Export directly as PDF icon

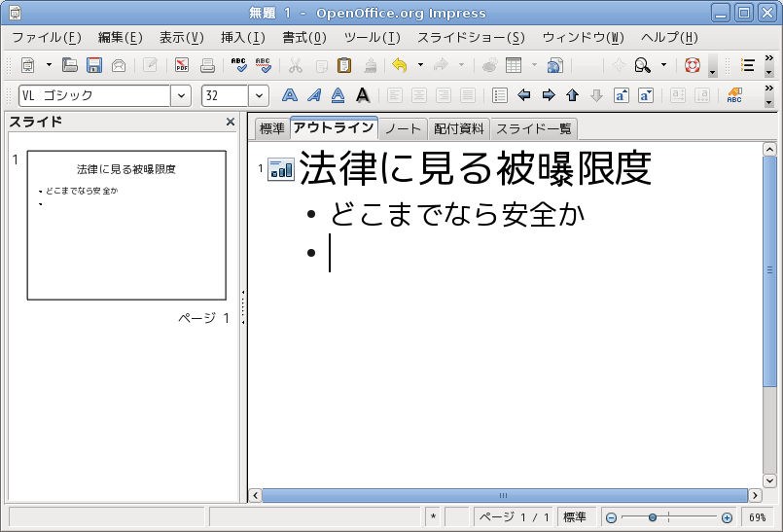[x=182, y=65]
